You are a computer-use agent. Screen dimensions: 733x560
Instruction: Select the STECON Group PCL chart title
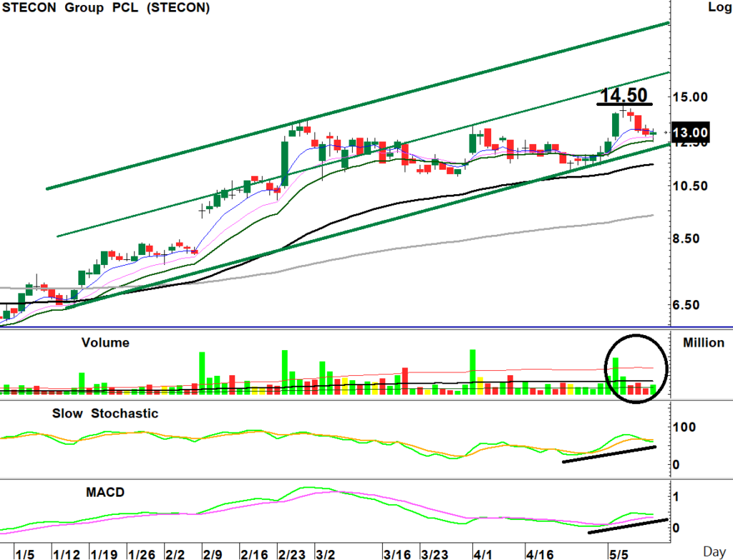tap(106, 7)
